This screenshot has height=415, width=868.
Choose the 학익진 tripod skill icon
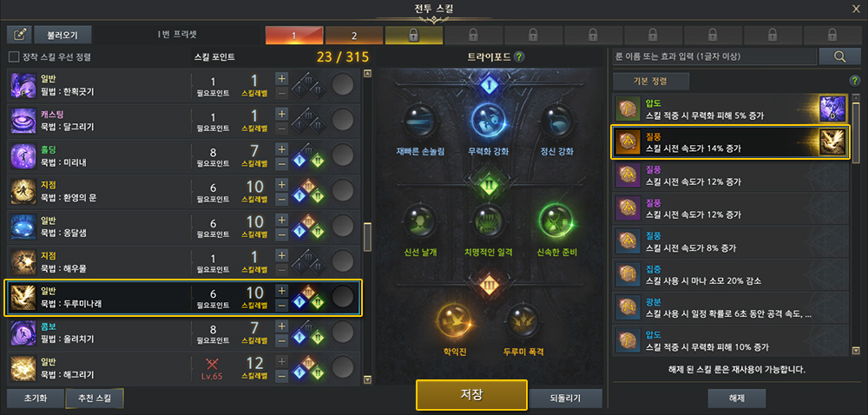click(454, 321)
